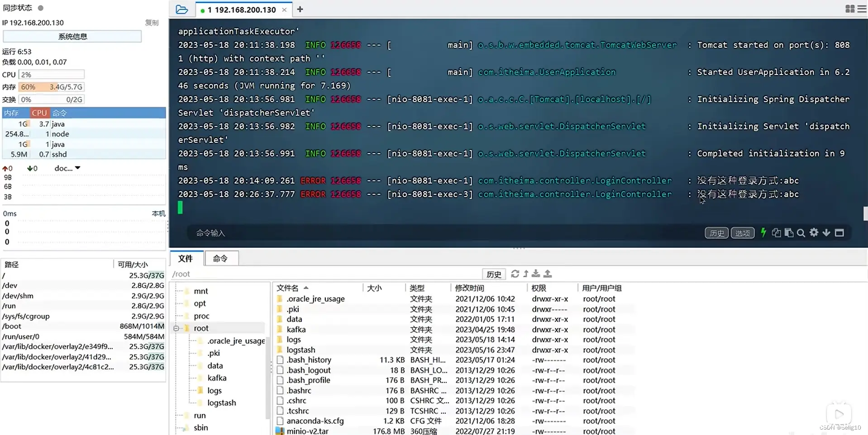Image resolution: width=868 pixels, height=435 pixels.
Task: Select the anaconda-ks.cfg file row
Action: (x=454, y=421)
